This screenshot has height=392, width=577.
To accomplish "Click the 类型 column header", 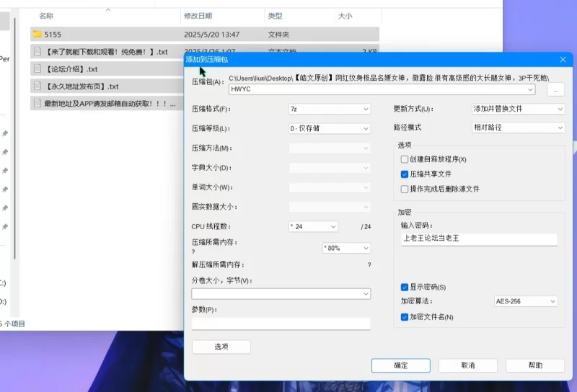I will pos(275,16).
